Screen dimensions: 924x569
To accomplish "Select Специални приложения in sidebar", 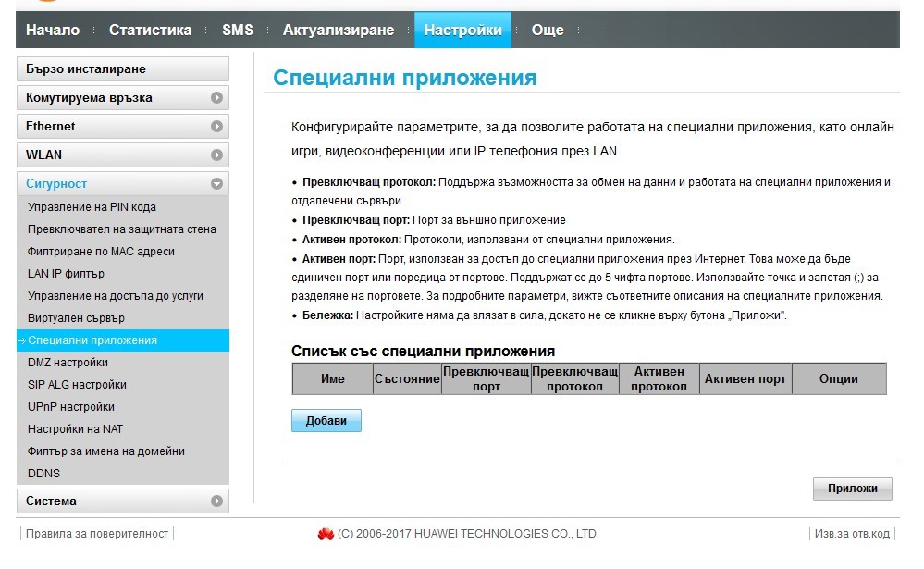I will pyautogui.click(x=123, y=340).
